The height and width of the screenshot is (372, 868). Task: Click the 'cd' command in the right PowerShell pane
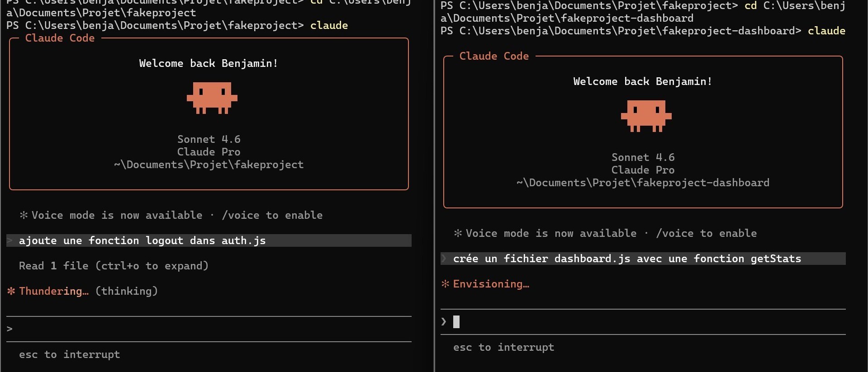pyautogui.click(x=751, y=5)
